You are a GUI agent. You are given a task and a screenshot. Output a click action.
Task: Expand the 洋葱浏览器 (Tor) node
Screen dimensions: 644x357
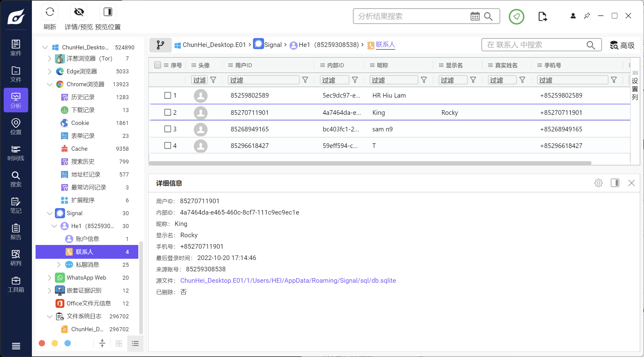(50, 58)
